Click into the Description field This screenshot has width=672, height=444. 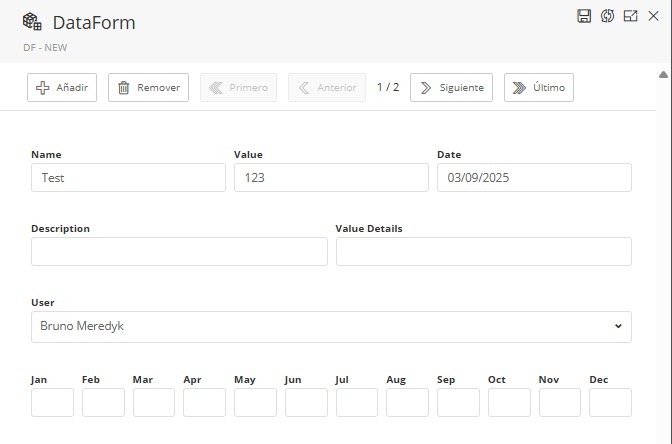(x=179, y=252)
